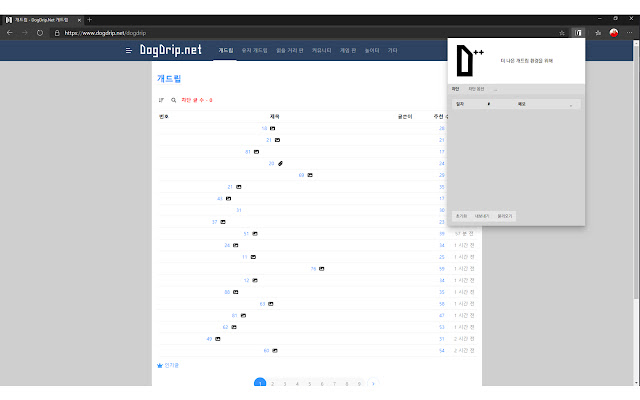The image size is (640, 400).
Task: Open the 유저 개드립 navigation item
Action: pos(254,50)
